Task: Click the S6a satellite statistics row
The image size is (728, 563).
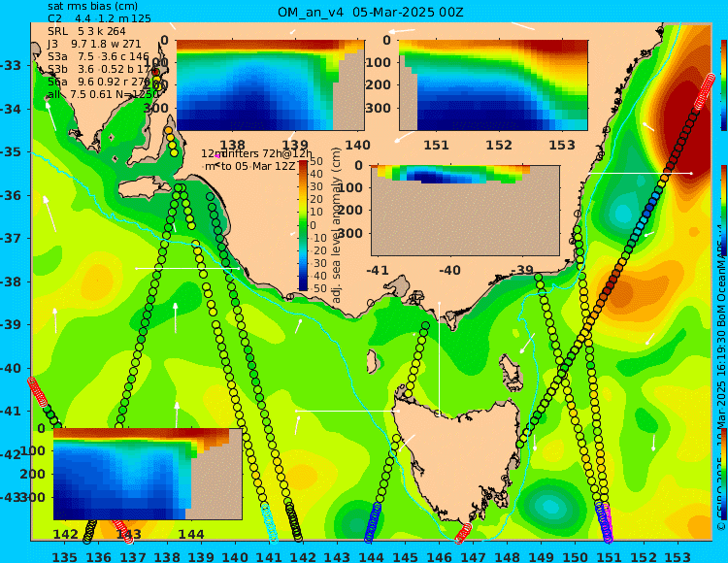Action: [104, 82]
